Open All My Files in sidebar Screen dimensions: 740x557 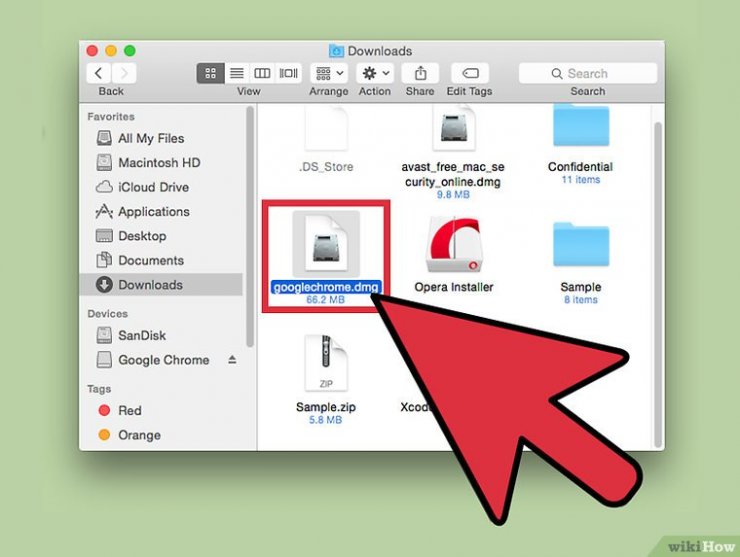pos(161,138)
